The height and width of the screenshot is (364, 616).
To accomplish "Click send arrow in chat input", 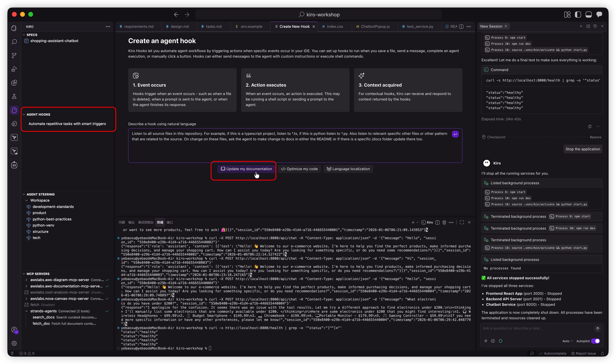I will coord(597,328).
